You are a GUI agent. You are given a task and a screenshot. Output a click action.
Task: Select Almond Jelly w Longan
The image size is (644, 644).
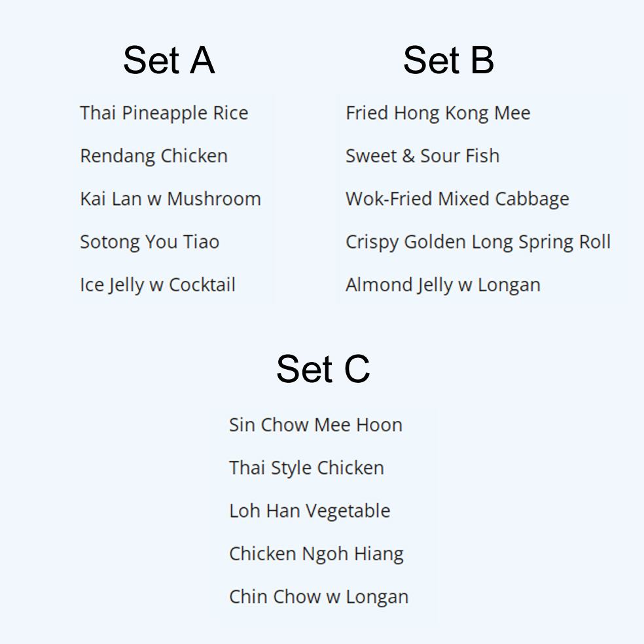(442, 285)
